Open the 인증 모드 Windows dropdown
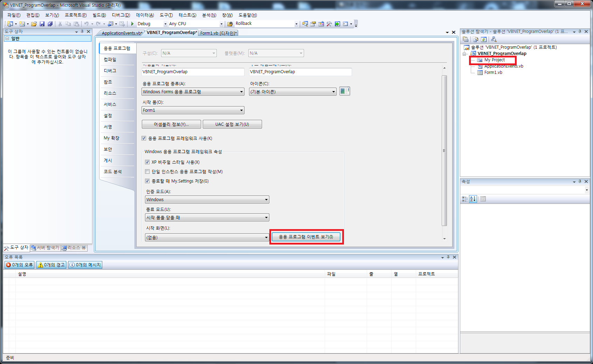This screenshot has width=593, height=364. pyautogui.click(x=207, y=200)
